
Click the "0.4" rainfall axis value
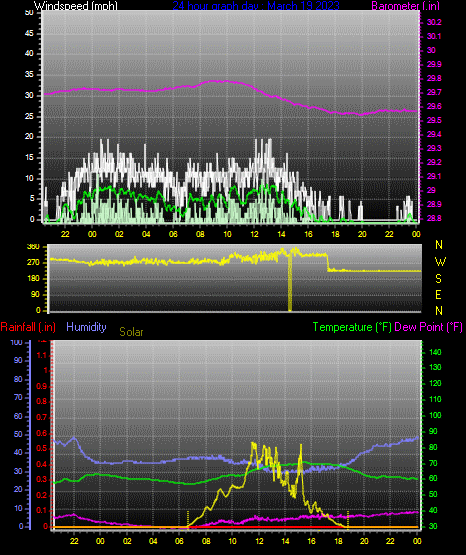click(x=42, y=464)
